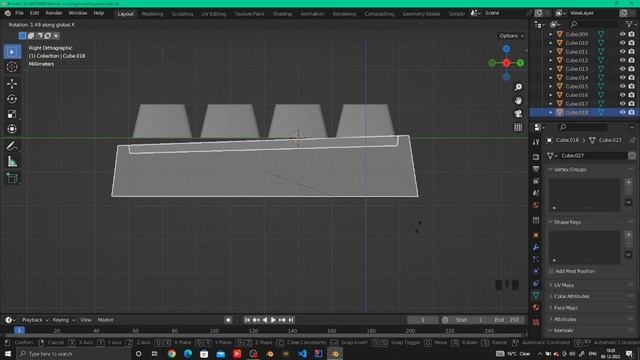Open the Object properties tab
Viewport: 640px width, 360px height.
(x=536, y=236)
